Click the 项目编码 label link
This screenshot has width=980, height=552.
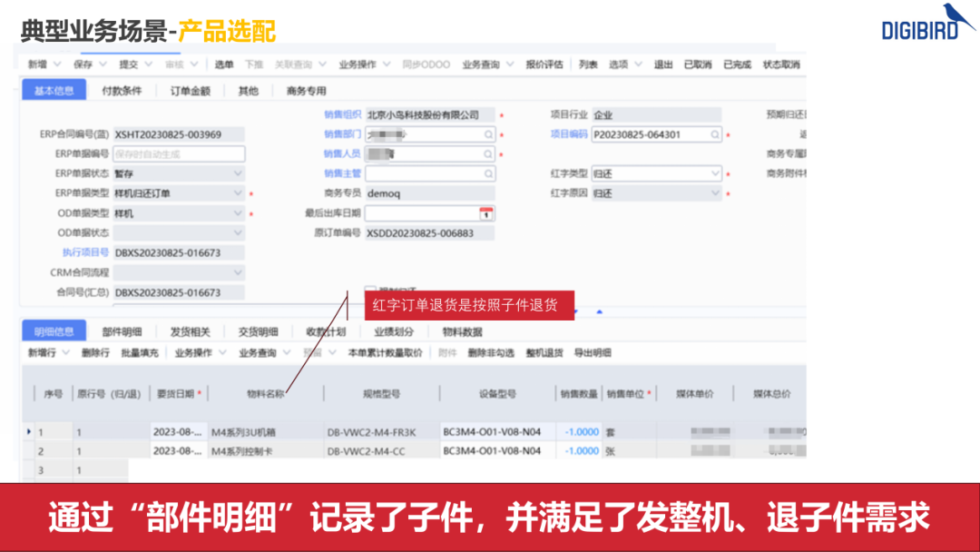tap(569, 134)
